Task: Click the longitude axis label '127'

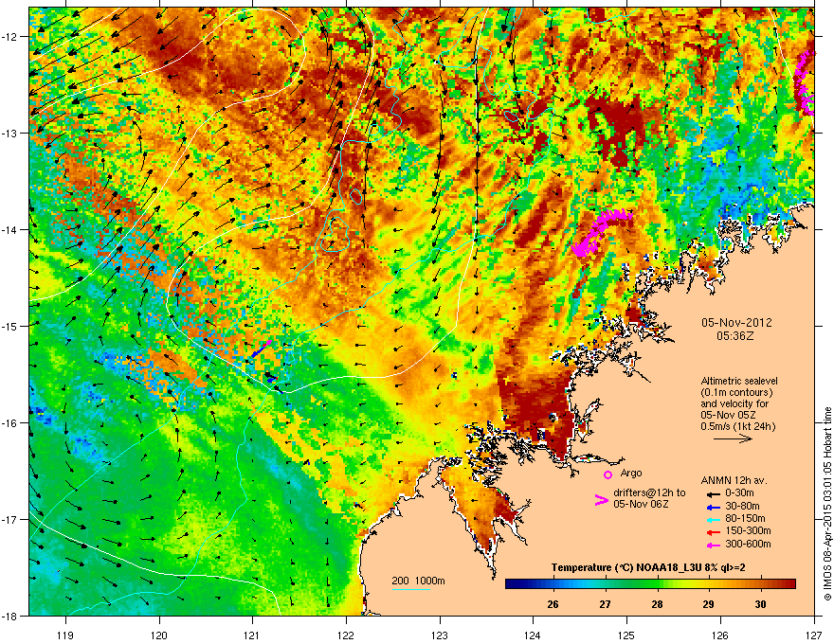Action: tap(814, 635)
